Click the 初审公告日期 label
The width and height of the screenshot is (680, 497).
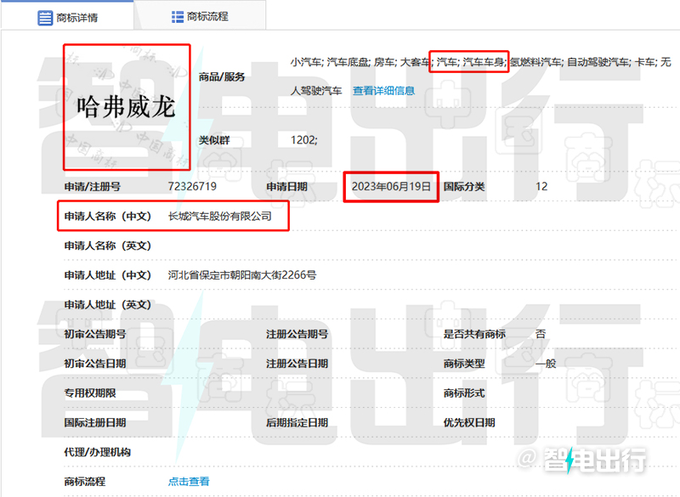[x=95, y=363]
